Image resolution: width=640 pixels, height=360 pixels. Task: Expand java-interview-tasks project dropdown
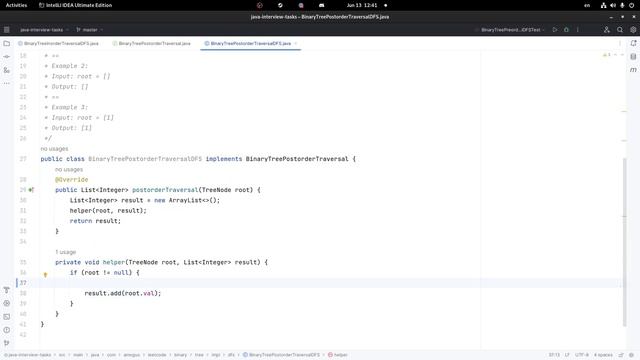tap(44, 30)
